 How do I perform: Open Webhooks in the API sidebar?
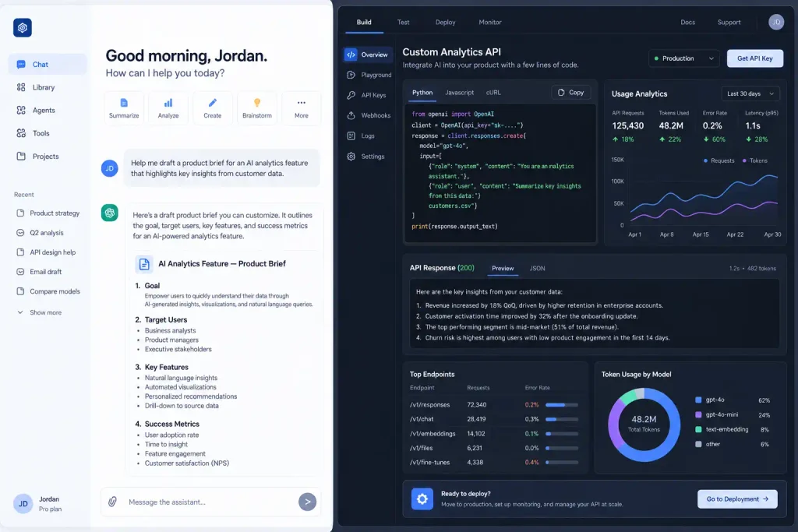pyautogui.click(x=369, y=115)
